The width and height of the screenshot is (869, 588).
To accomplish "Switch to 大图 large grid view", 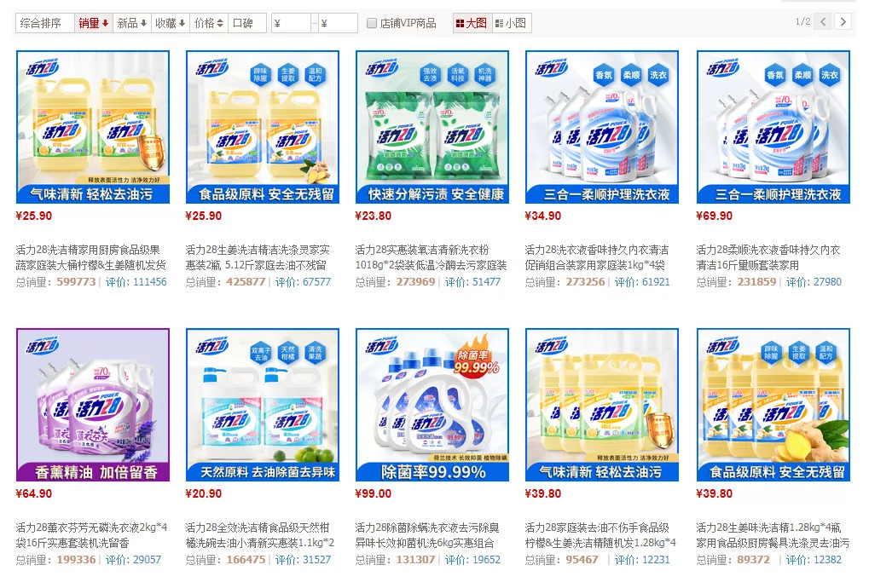I will coord(472,23).
